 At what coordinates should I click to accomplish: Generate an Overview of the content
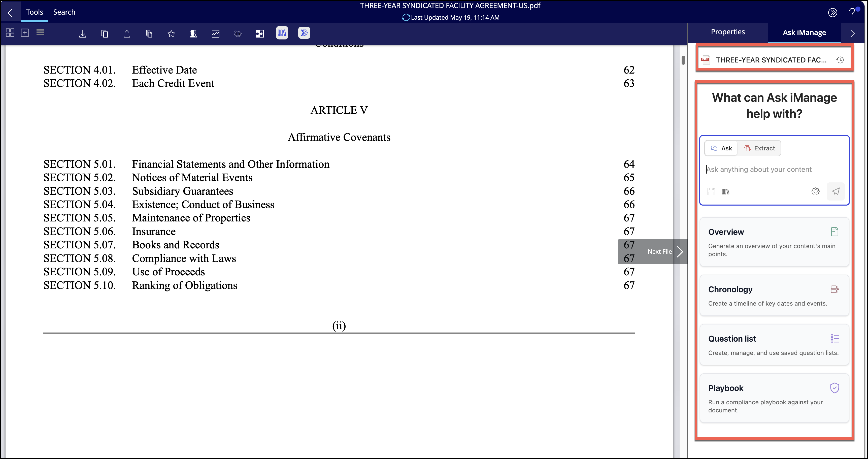774,242
